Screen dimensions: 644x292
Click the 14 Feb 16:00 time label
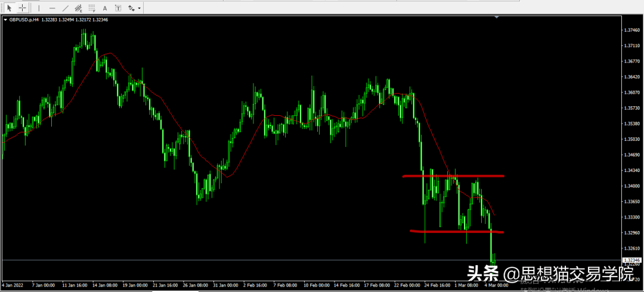[348, 285]
